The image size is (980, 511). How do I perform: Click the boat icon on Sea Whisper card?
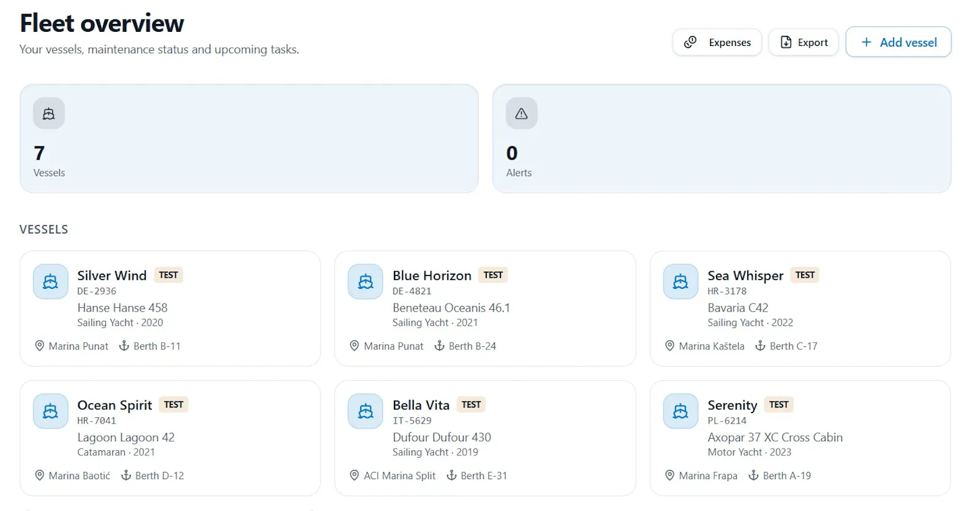[680, 282]
